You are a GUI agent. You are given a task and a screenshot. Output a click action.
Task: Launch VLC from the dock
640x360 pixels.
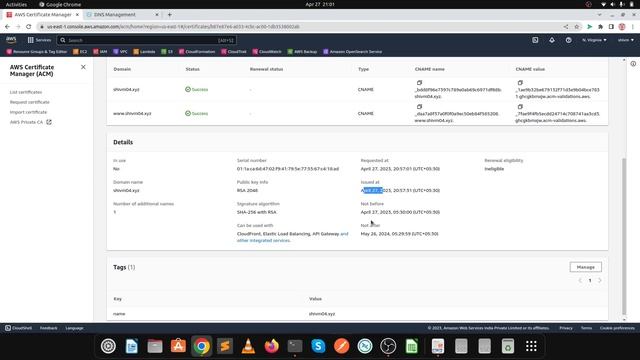tap(248, 346)
